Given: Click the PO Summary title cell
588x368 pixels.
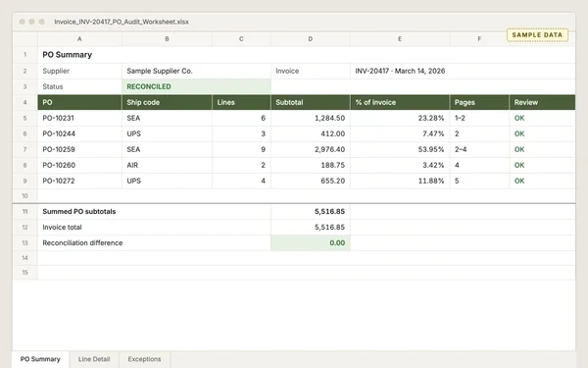Looking at the screenshot, I should pyautogui.click(x=307, y=55).
